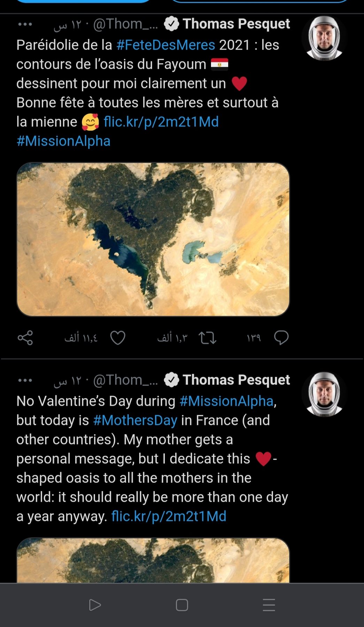Like the French Fête des Mères tweet

(x=118, y=338)
